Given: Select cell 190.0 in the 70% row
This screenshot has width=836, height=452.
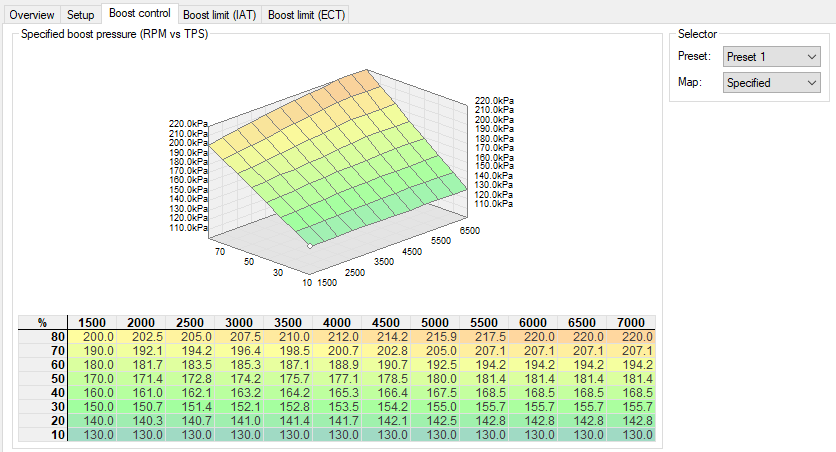Looking at the screenshot, I should click(x=92, y=351).
